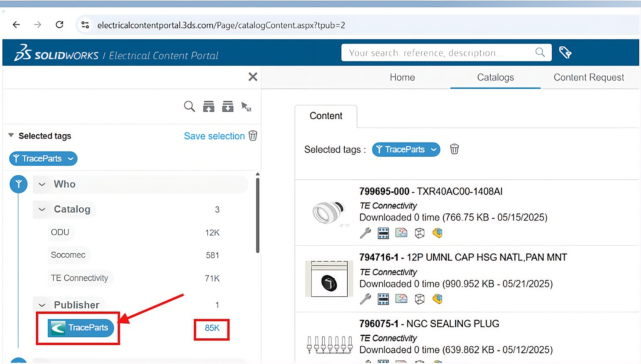Click the TE Connectivity label under 794716-1

pyautogui.click(x=388, y=272)
